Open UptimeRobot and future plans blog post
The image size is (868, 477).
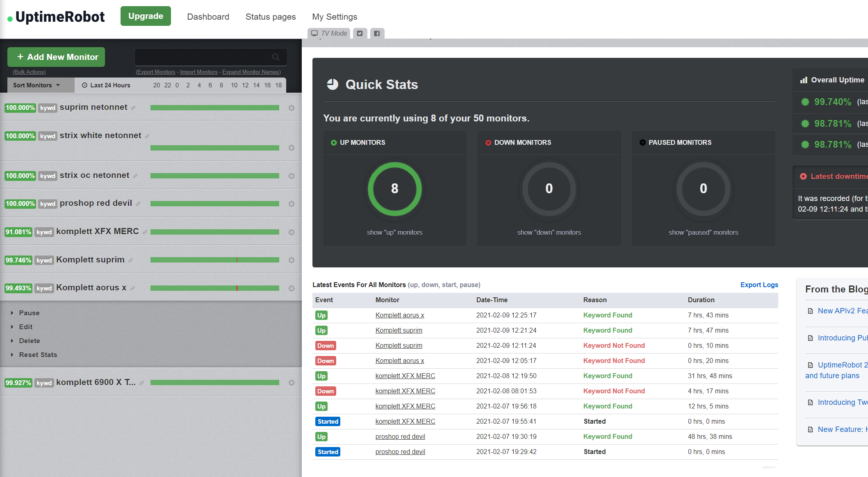click(x=836, y=370)
